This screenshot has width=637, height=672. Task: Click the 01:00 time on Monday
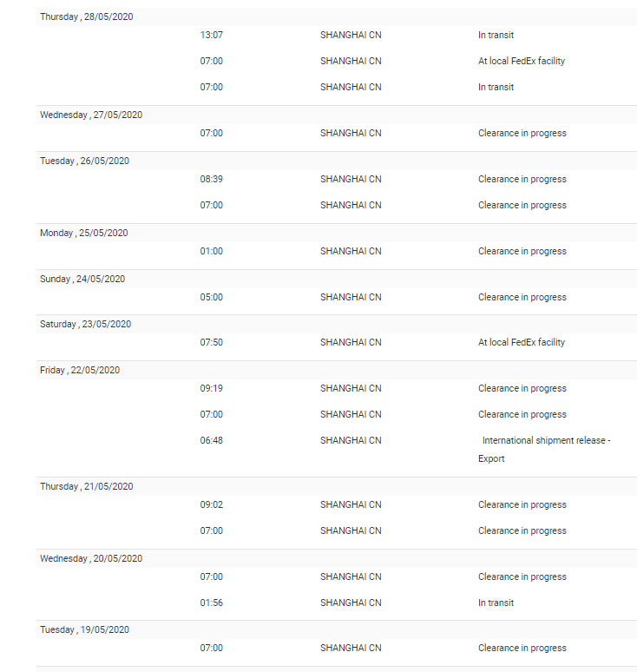click(212, 252)
